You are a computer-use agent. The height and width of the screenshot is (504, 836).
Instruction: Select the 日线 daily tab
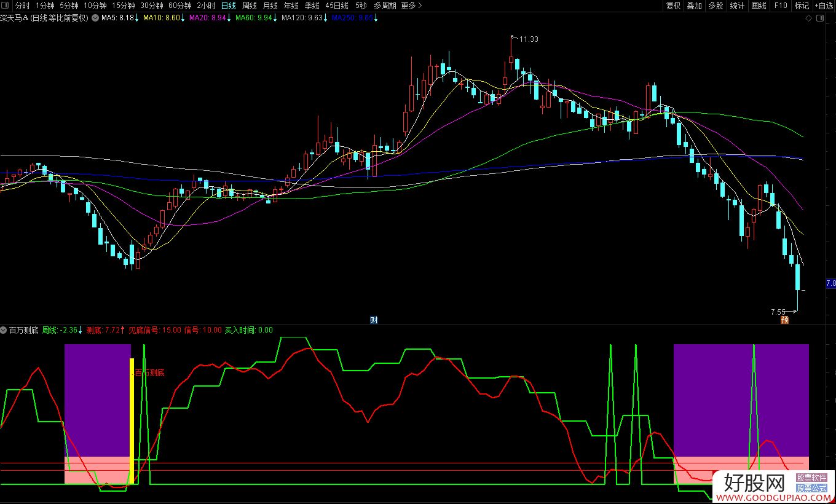coord(228,6)
